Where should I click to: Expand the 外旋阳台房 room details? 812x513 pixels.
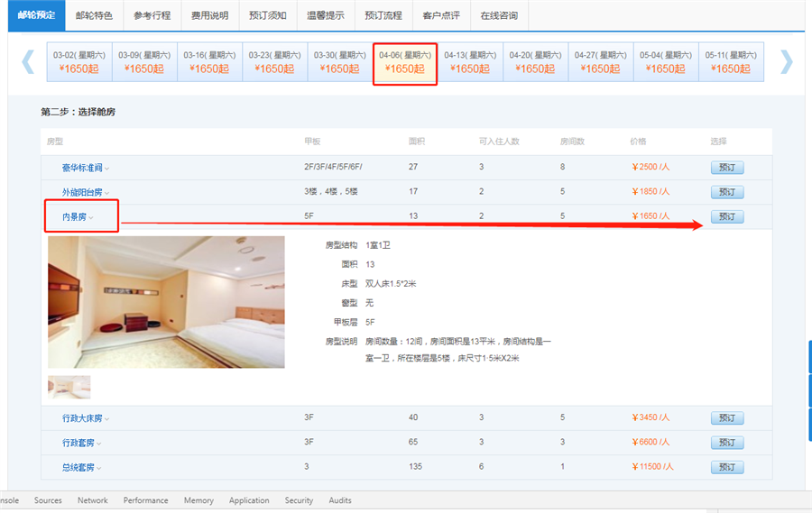click(x=86, y=193)
